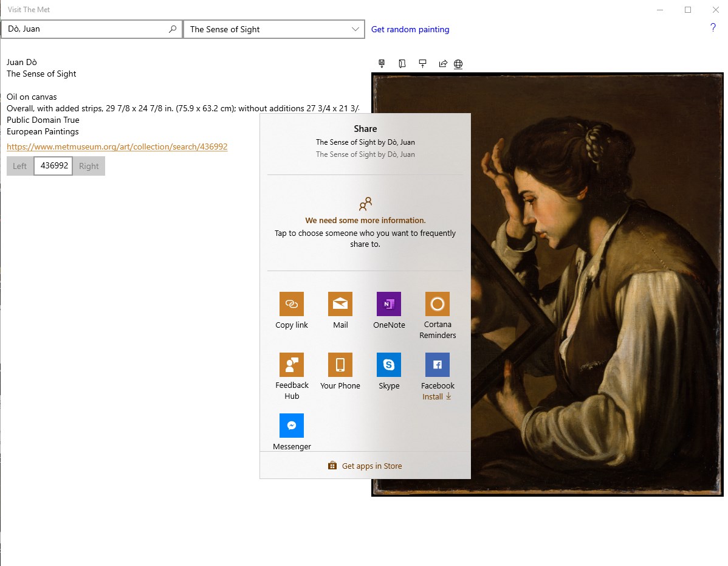Share to OneNote
This screenshot has width=728, height=566.
(389, 310)
